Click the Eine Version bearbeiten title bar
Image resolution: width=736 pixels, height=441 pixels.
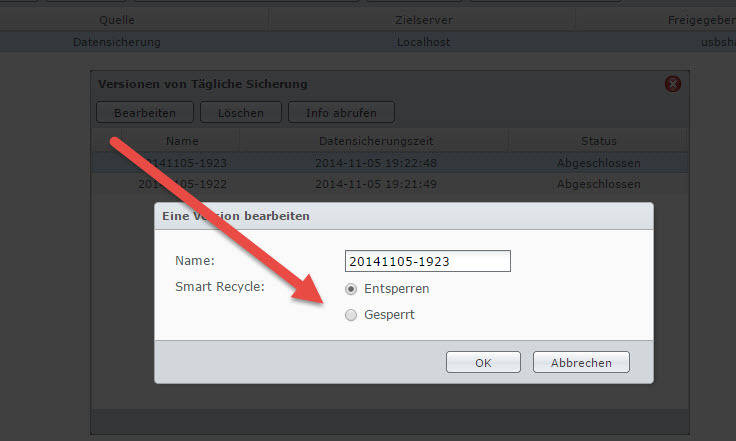pos(404,216)
